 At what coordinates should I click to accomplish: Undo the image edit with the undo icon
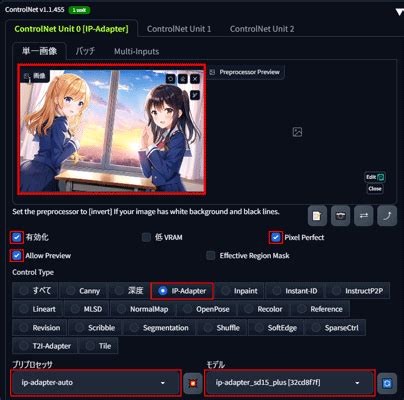170,79
